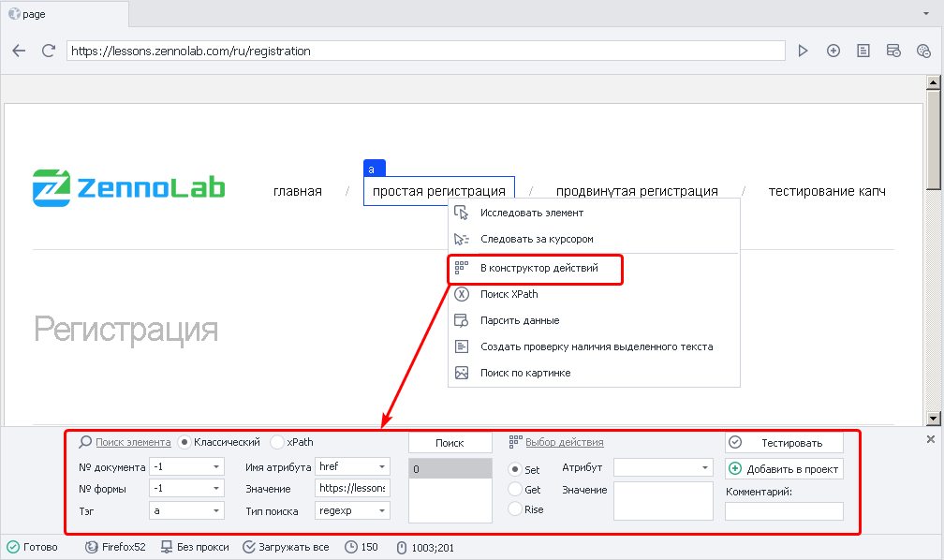This screenshot has height=560, width=944.
Task: Open the page source document icon
Action: pyautogui.click(x=863, y=51)
